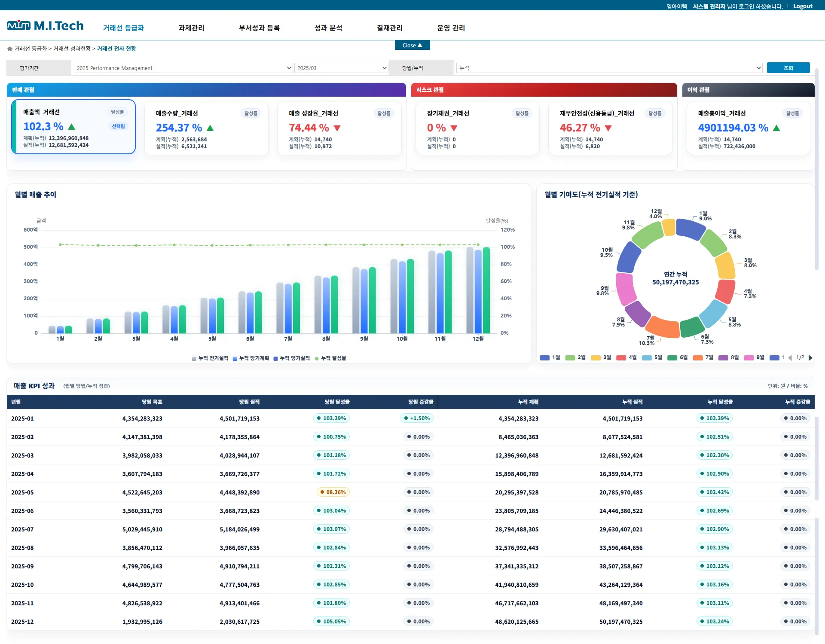Open the 2025 Performance Management dropdown
The image size is (825, 644).
pyautogui.click(x=183, y=68)
